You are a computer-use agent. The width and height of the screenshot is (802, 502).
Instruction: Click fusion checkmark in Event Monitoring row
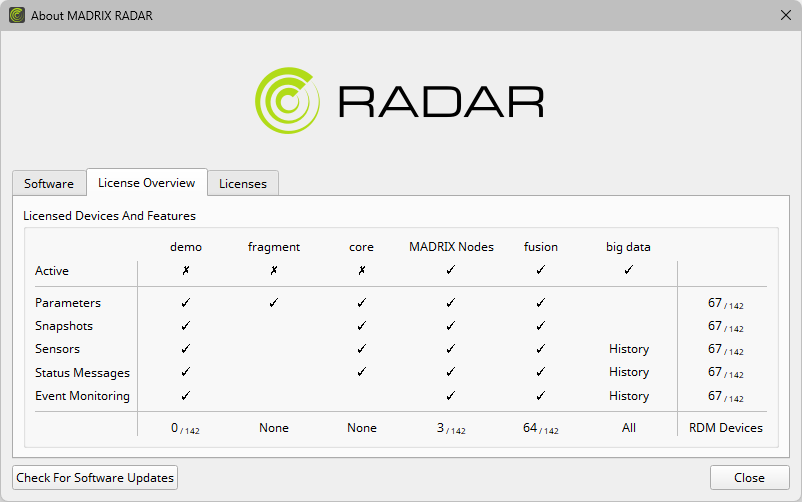pos(541,396)
